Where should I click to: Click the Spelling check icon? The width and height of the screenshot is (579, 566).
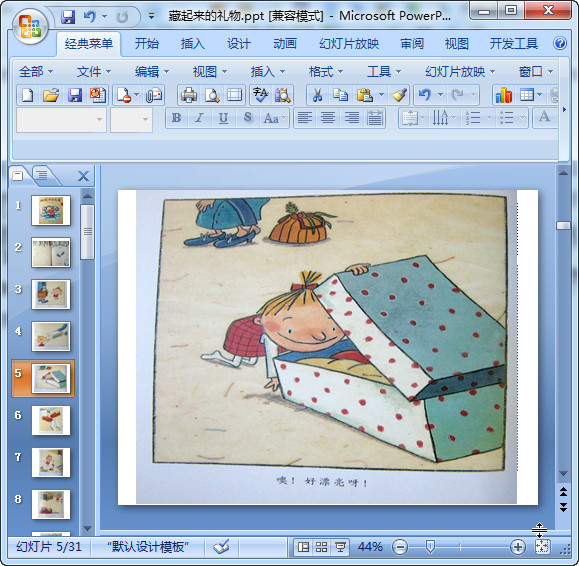[x=261, y=95]
